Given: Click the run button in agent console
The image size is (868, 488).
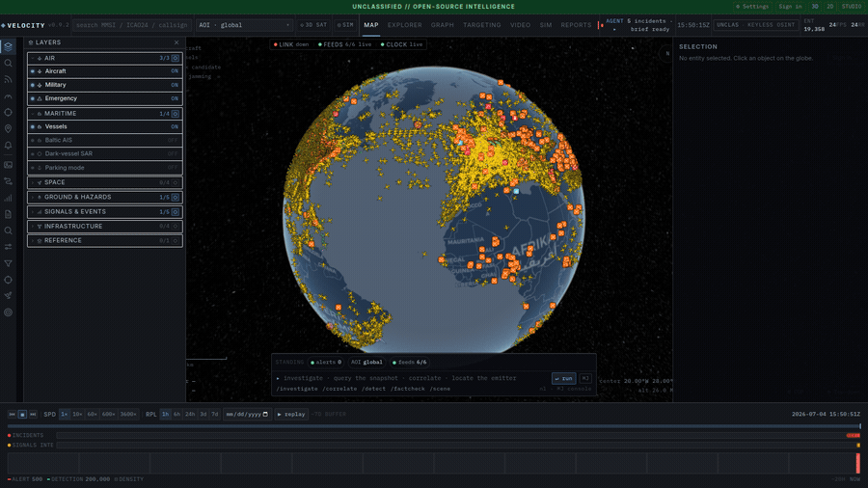Looking at the screenshot, I should [x=563, y=378].
